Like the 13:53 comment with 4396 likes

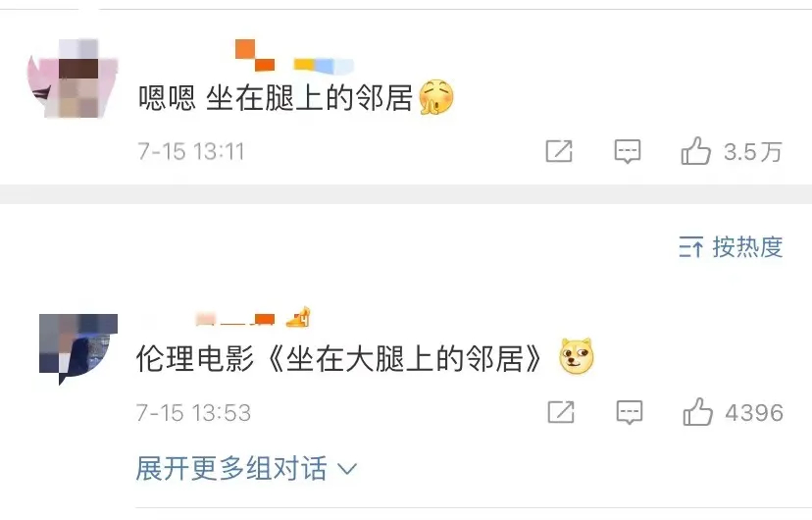(x=697, y=412)
